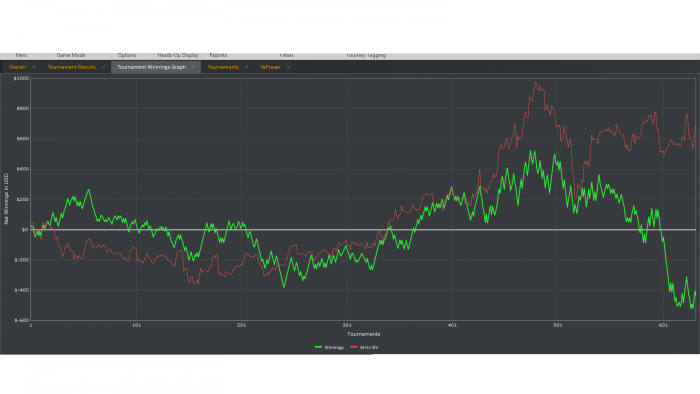Click the red All-in EV legend swatch
This screenshot has height=394, width=700.
(x=354, y=347)
